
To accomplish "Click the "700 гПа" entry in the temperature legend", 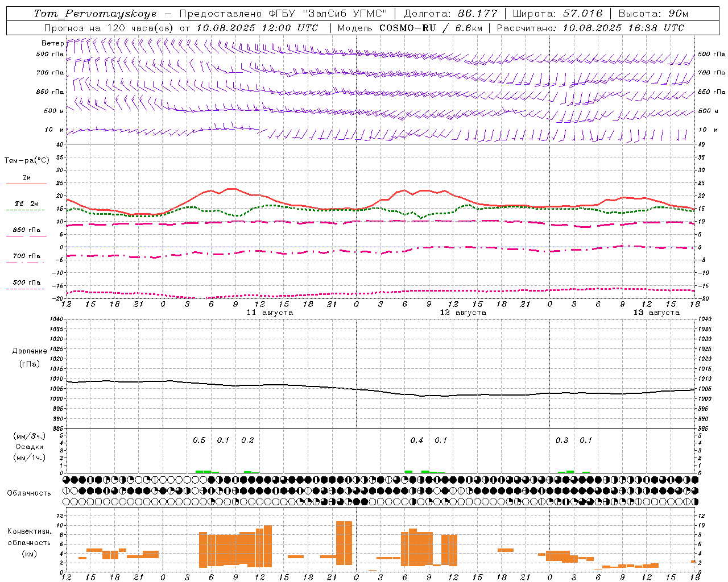I will click(x=26, y=256).
